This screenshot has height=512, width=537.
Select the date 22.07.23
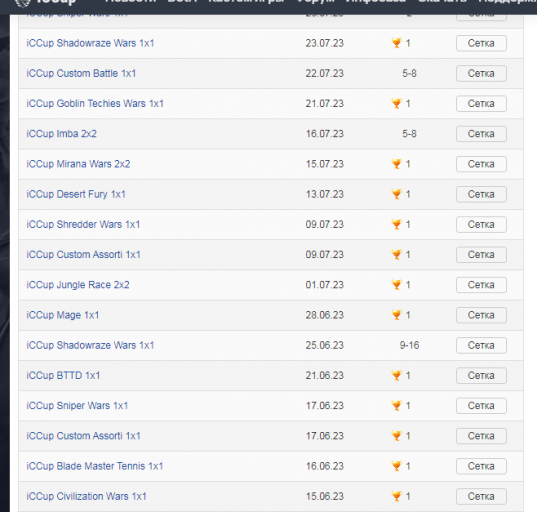325,73
